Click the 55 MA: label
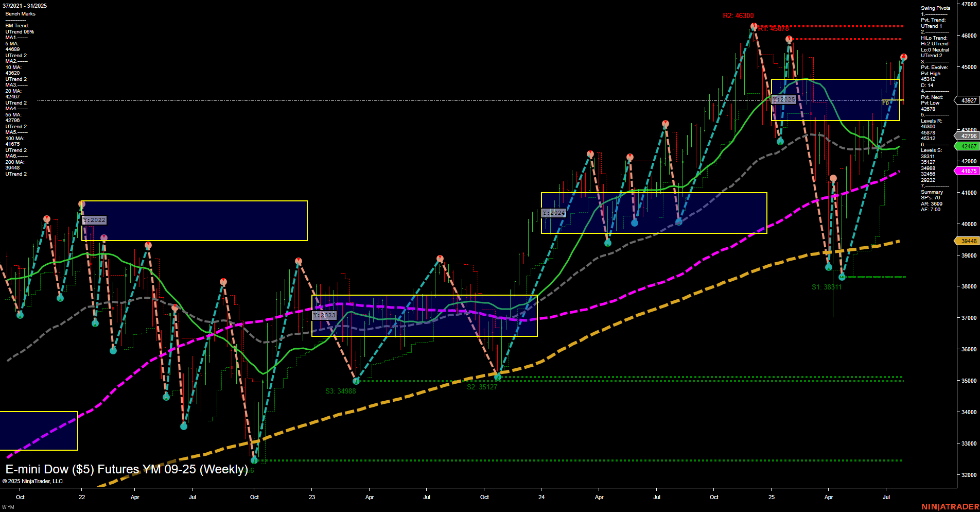Screen dimensions: 980x512 pos(13,115)
